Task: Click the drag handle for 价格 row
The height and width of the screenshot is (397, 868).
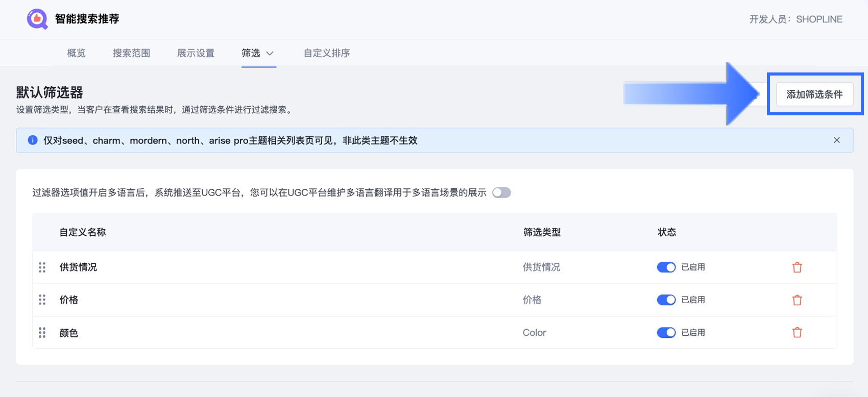Action: tap(42, 300)
